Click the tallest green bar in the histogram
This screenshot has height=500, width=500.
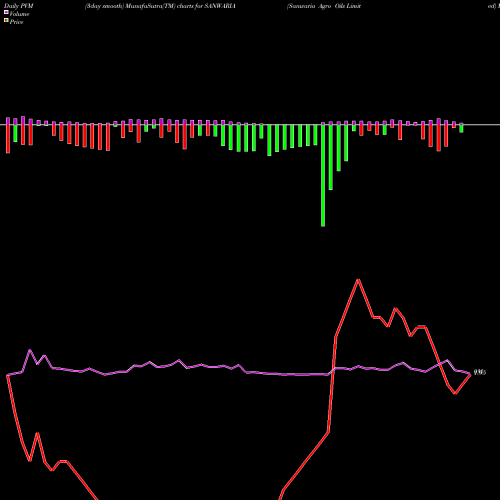tap(323, 176)
